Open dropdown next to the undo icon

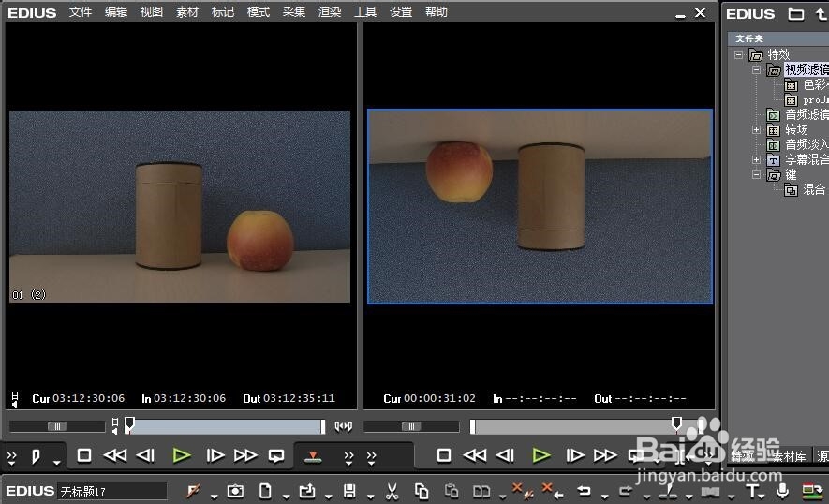tap(605, 497)
